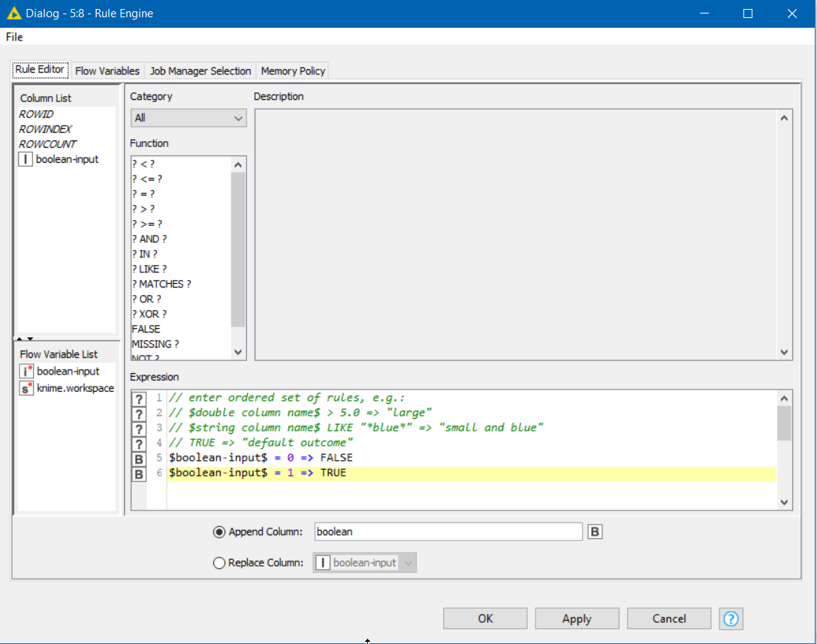
Task: Click the column type icon for boolean-input column
Action: [x=26, y=159]
